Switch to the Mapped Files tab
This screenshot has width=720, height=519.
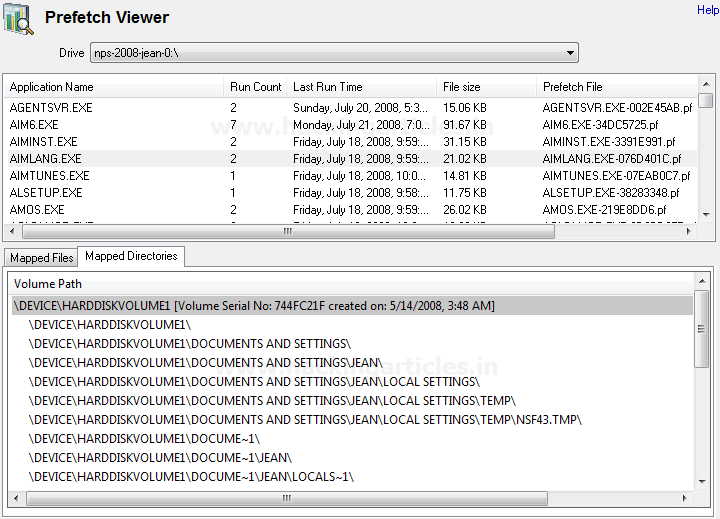click(41, 258)
